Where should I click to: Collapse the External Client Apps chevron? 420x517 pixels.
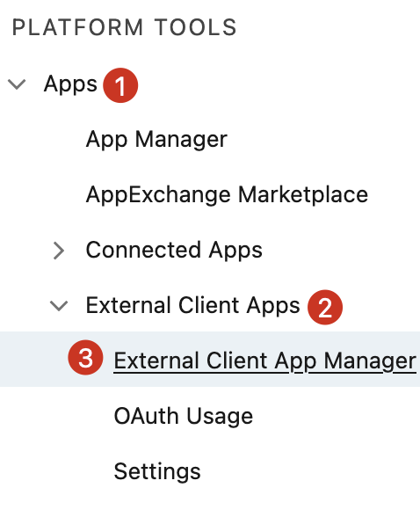59,306
